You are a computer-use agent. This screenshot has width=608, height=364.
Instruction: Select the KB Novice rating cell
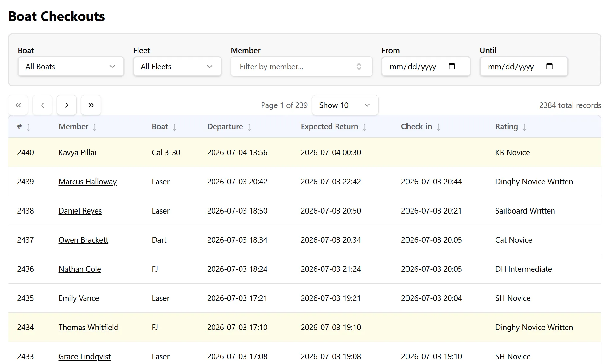512,153
